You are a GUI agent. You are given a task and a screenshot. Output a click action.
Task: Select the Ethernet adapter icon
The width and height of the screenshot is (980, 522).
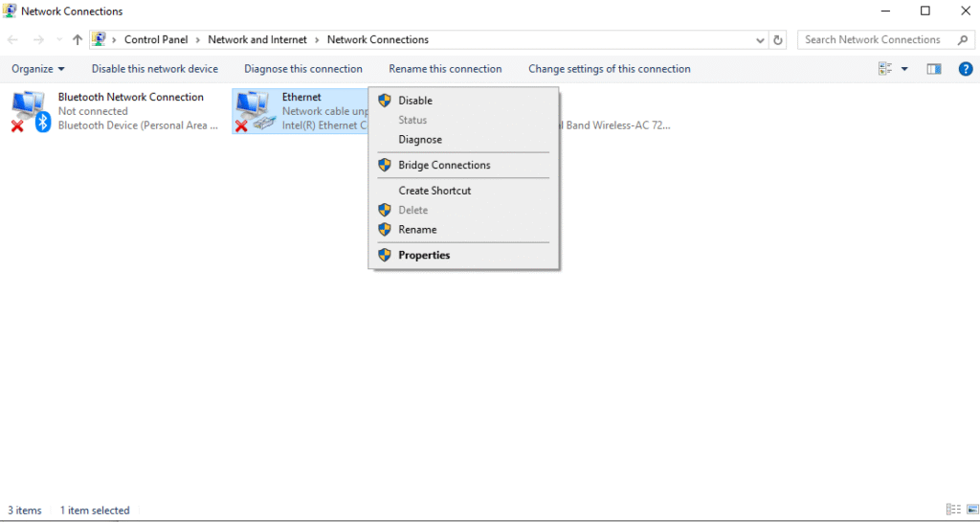point(254,110)
